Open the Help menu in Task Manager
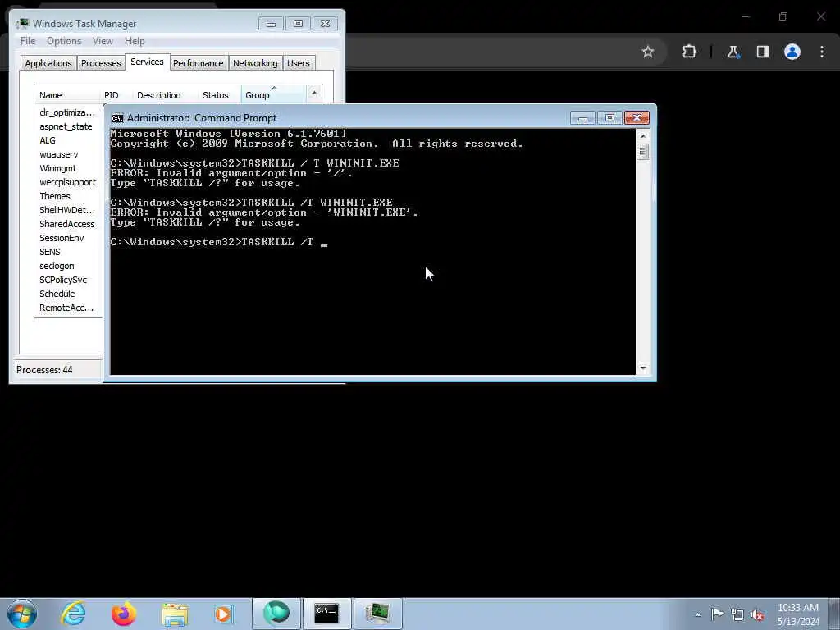Screen dimensions: 840x630 tap(135, 41)
